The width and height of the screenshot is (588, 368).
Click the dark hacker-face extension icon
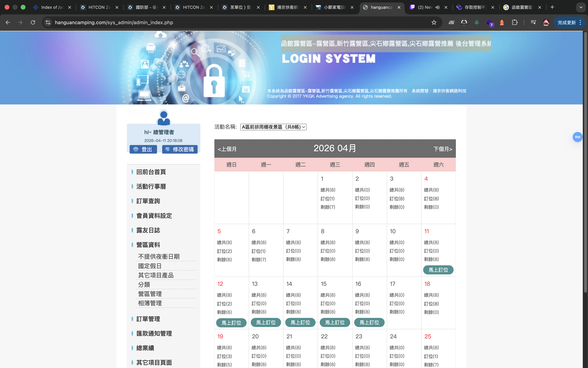[464, 22]
